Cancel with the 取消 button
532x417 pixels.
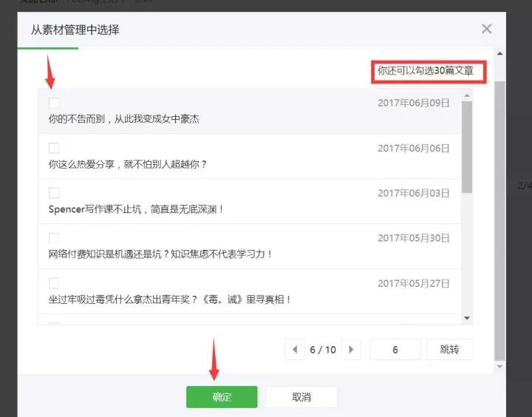pyautogui.click(x=301, y=396)
